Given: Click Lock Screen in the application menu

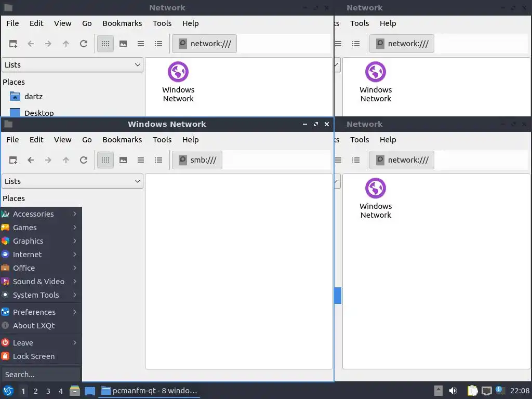Looking at the screenshot, I should tap(41, 356).
